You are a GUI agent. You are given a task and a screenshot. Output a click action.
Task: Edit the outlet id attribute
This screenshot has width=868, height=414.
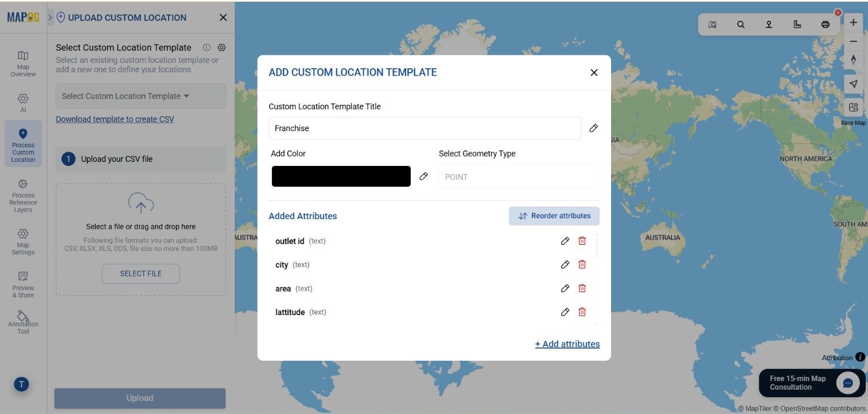pos(565,241)
